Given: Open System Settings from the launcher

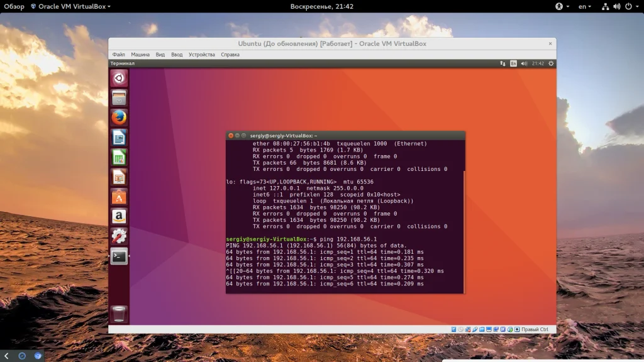Looking at the screenshot, I should click(x=119, y=236).
